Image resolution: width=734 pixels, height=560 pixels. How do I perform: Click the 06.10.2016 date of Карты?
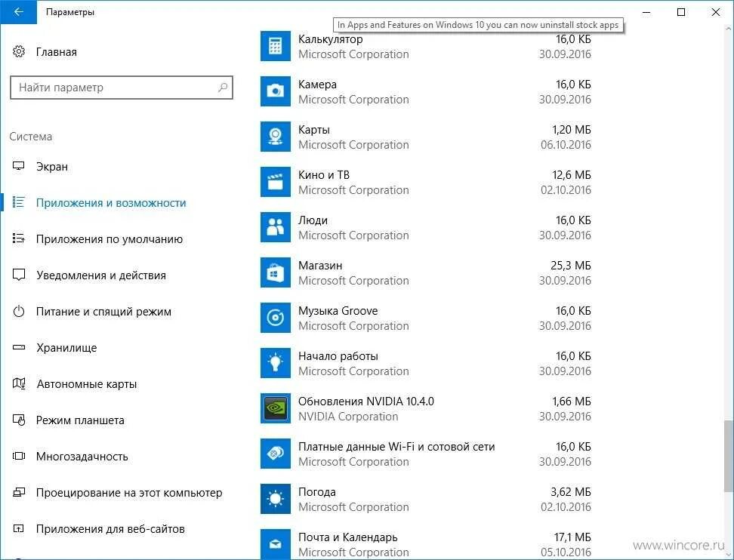(566, 145)
